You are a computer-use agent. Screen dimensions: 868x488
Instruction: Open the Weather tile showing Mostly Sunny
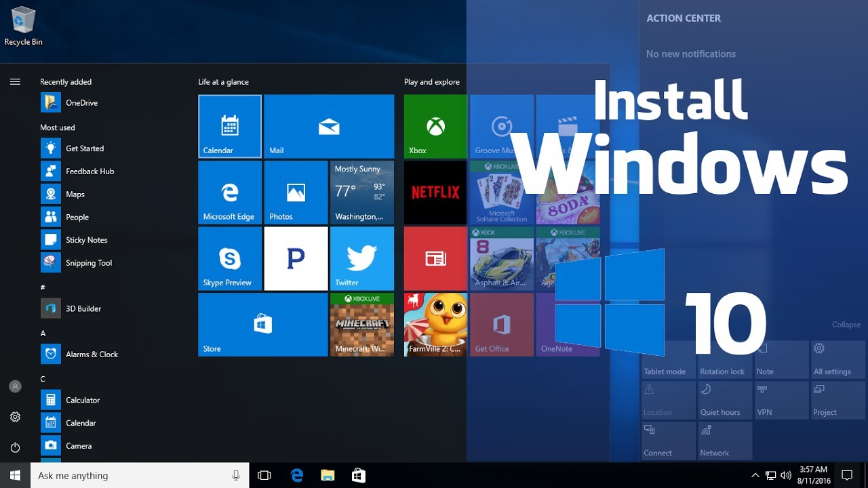[362, 192]
